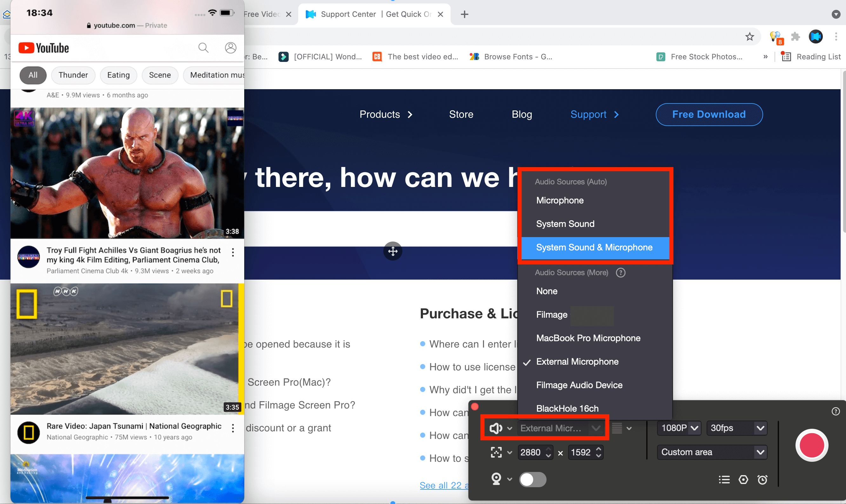This screenshot has height=504, width=846.
Task: Click the help icon beside Audio Sources (More)
Action: (621, 272)
